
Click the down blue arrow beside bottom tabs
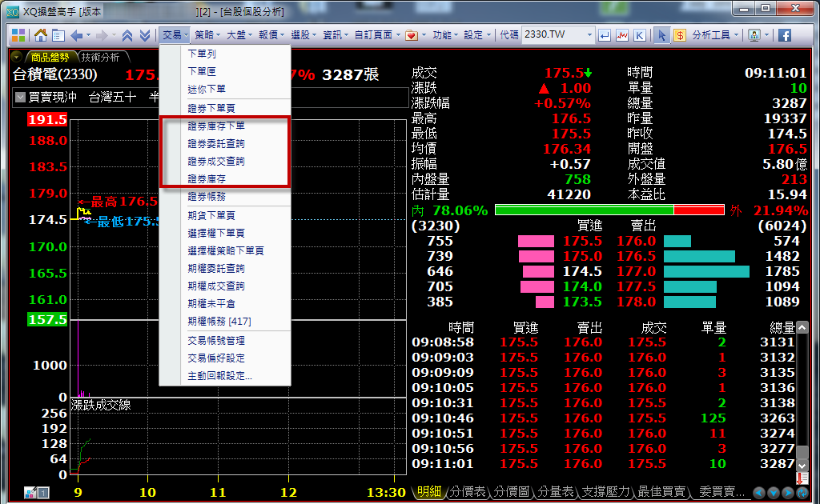774,492
